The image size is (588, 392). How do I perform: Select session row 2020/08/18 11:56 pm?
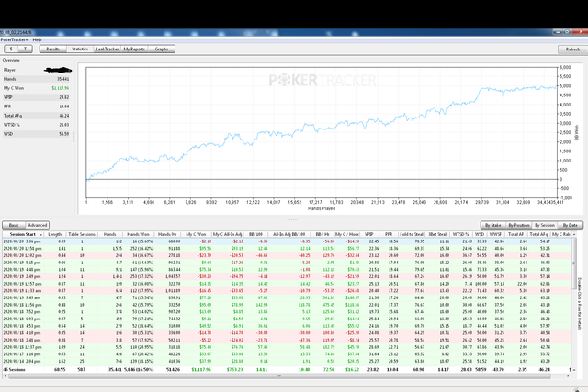pos(288,305)
